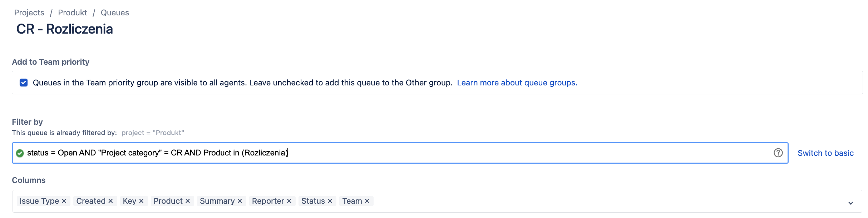This screenshot has width=868, height=218.
Task: Uncheck the Team priority checkbox
Action: click(x=24, y=83)
